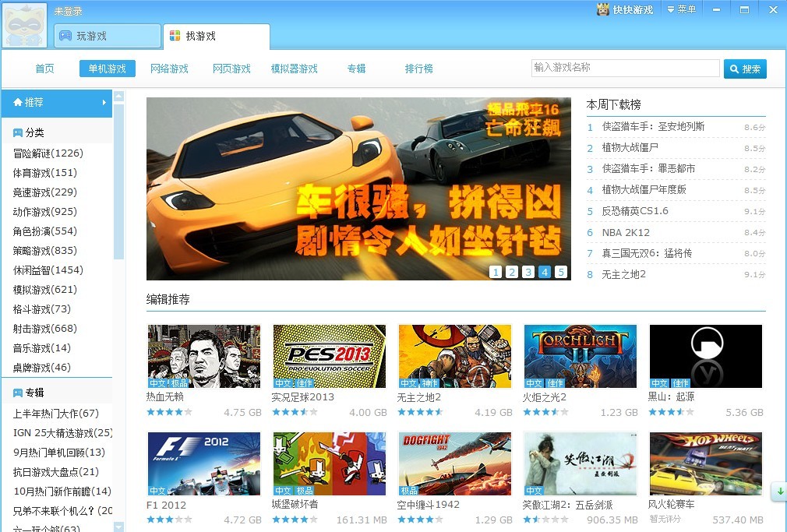Open the PES 2013 game thumbnail
This screenshot has height=532, width=787.
(330, 356)
